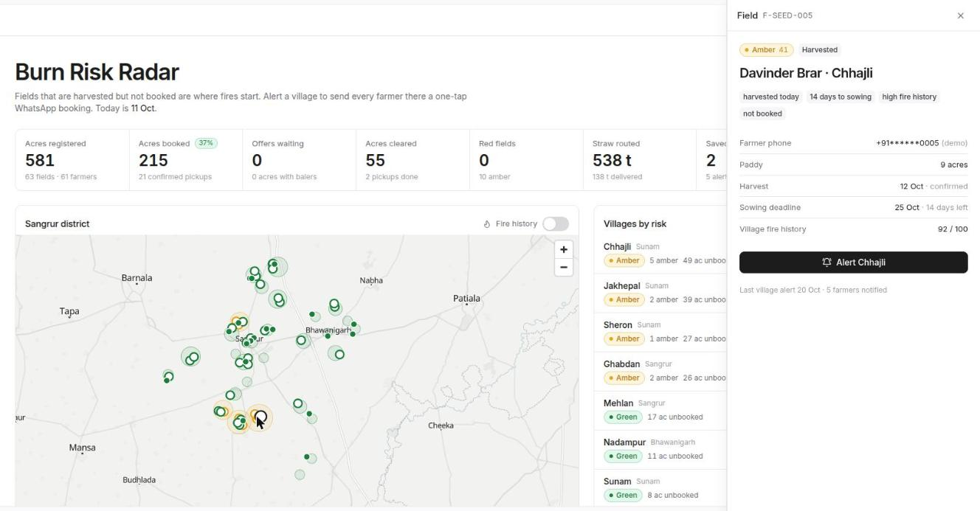Select the Acres cleared 55 stat card
980x511 pixels.
(x=413, y=160)
